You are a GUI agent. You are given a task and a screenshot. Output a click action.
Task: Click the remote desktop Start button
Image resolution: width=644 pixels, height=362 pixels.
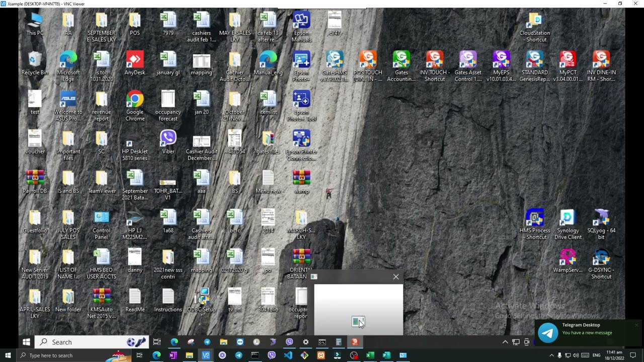point(26,342)
